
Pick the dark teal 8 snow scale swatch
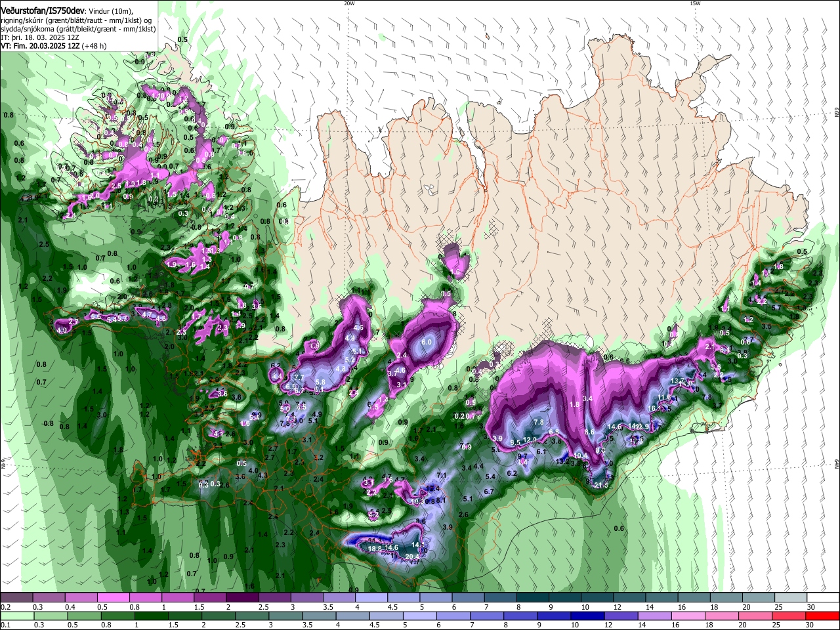(x=533, y=598)
